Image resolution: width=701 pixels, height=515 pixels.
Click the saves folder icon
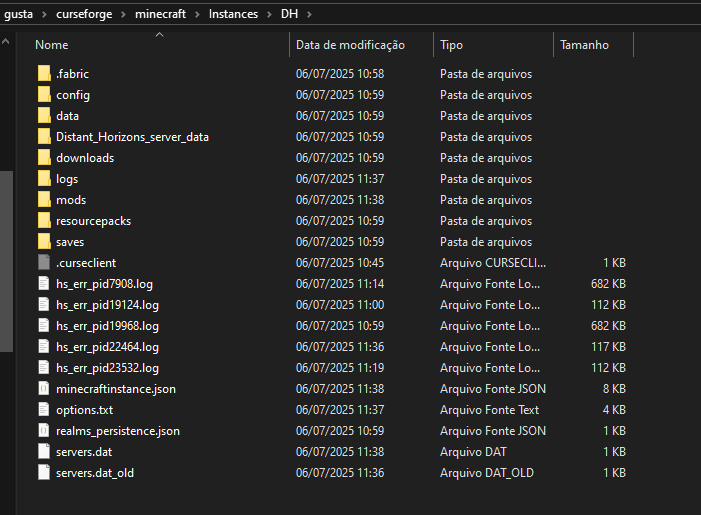pyautogui.click(x=43, y=242)
